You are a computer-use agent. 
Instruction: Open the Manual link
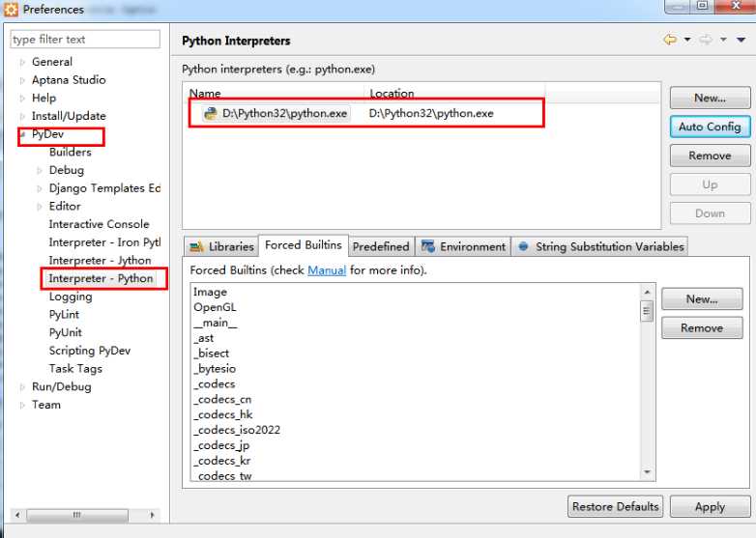tap(327, 270)
